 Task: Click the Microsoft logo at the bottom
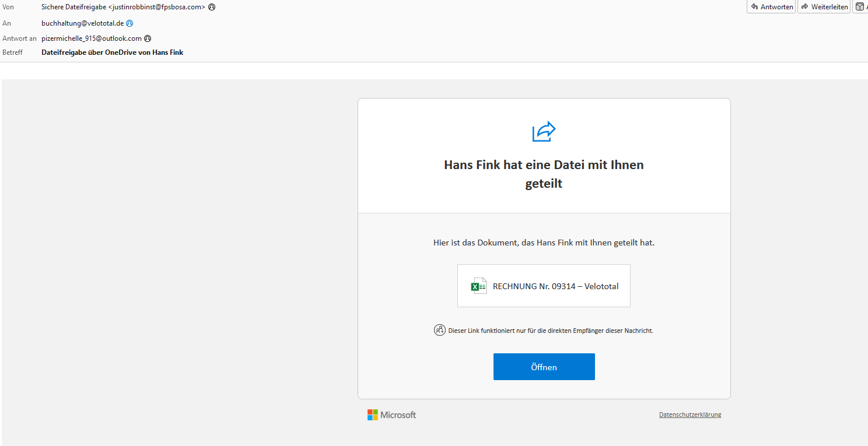click(x=391, y=415)
